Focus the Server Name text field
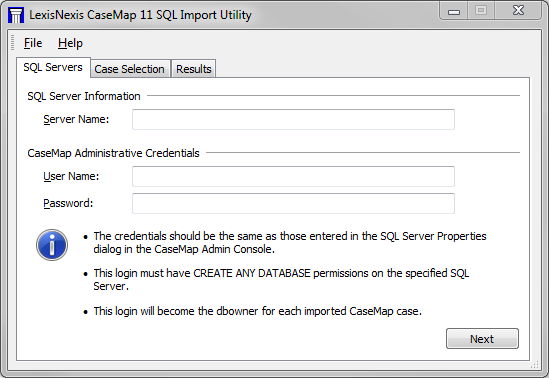Screen dimensions: 549x378 293,119
